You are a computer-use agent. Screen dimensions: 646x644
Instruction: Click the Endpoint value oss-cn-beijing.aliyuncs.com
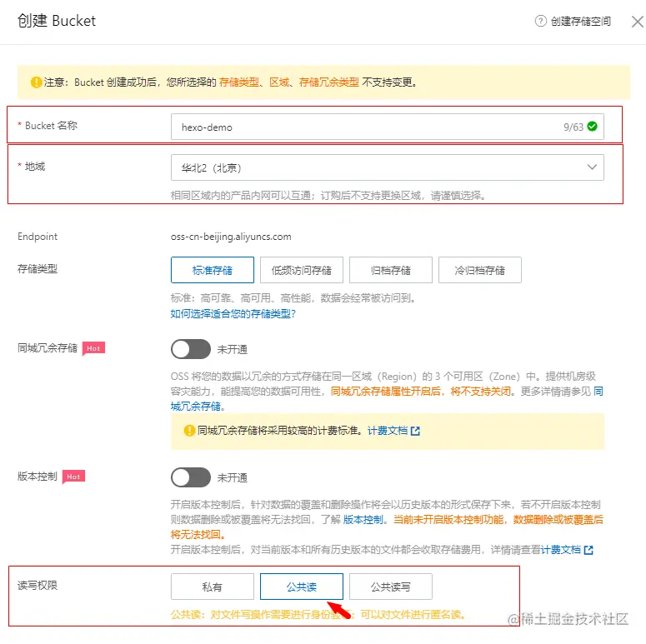click(x=231, y=237)
